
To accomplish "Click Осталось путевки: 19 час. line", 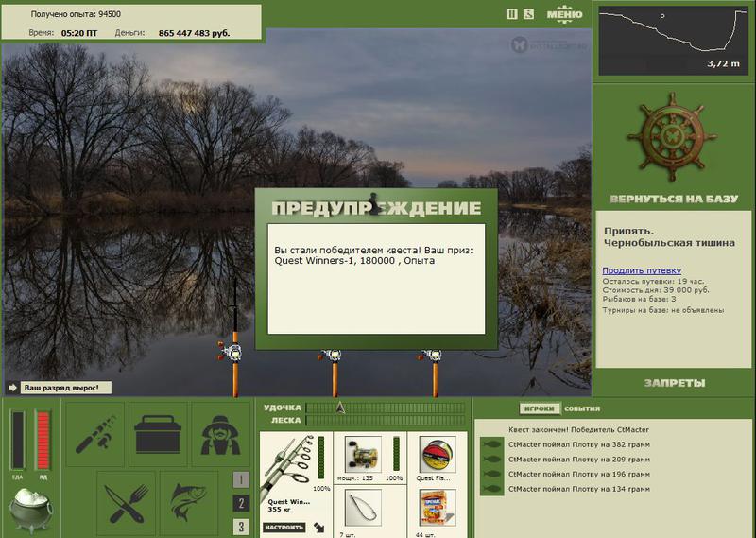I will [653, 282].
